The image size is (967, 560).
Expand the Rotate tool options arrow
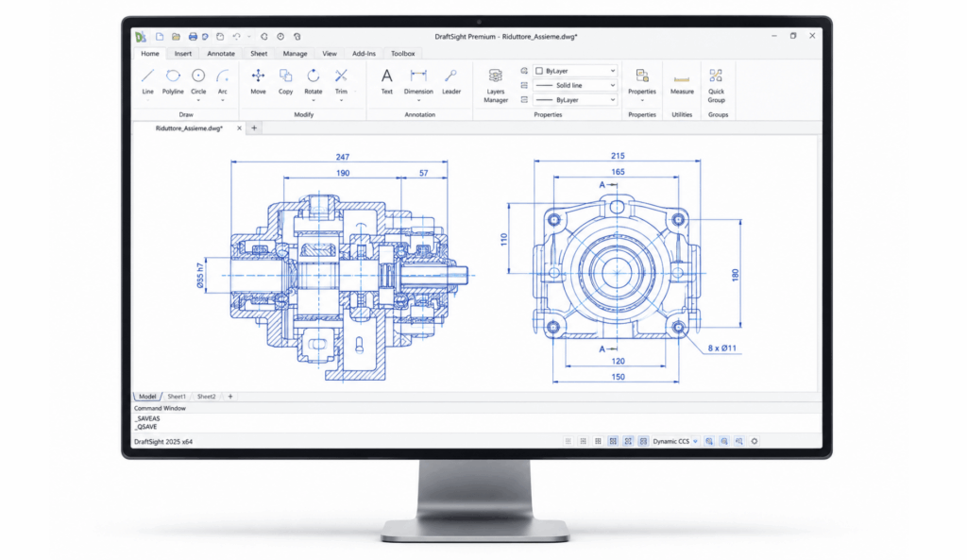(x=314, y=100)
